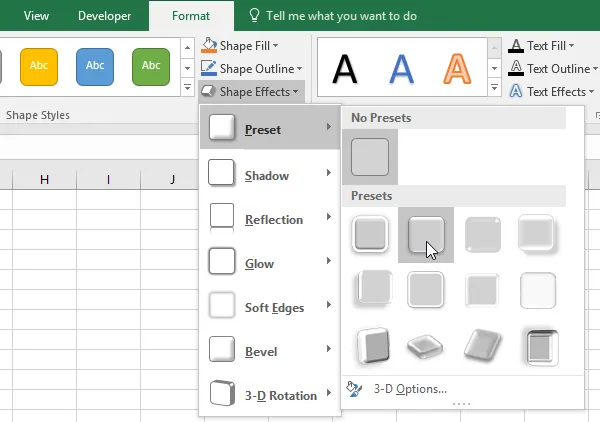The width and height of the screenshot is (600, 422).
Task: Click the Text Effects glowing A icon
Action: click(x=516, y=91)
